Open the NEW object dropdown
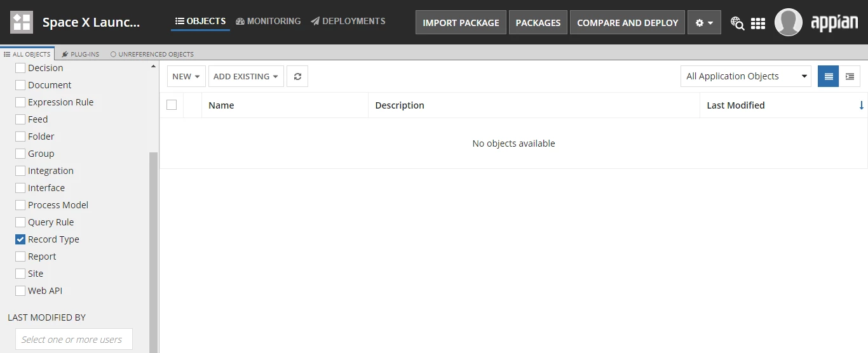Viewport: 868px width, 353px height. point(186,76)
